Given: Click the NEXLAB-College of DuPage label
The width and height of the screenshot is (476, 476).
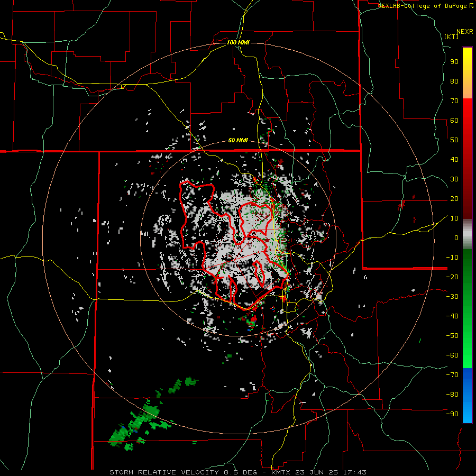Looking at the screenshot, I should [x=423, y=6].
